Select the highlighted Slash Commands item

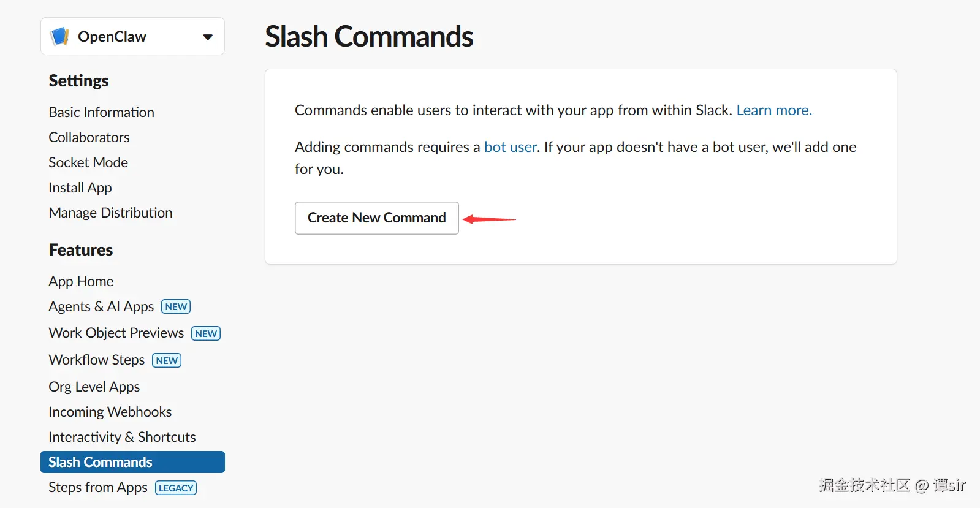coord(100,462)
